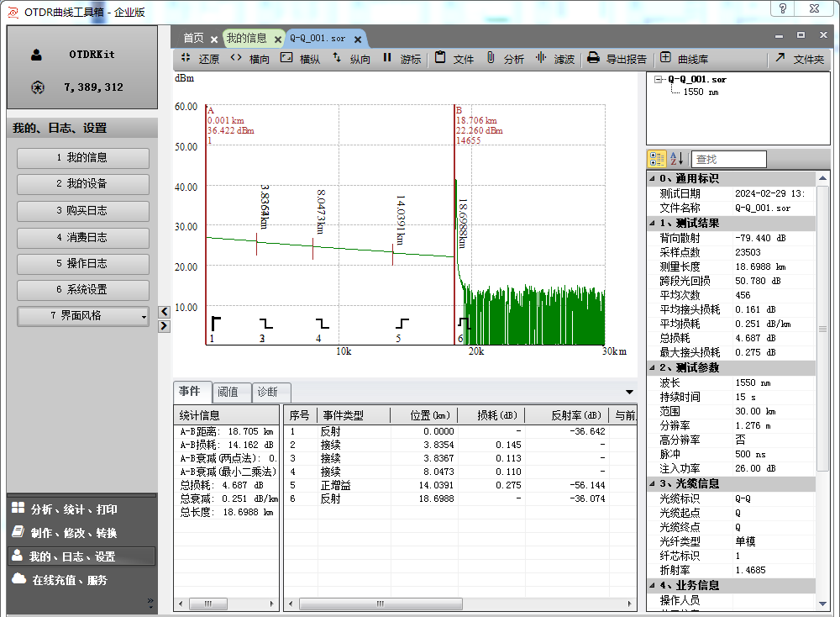Toggle the 游标 cursor tool

(x=401, y=59)
